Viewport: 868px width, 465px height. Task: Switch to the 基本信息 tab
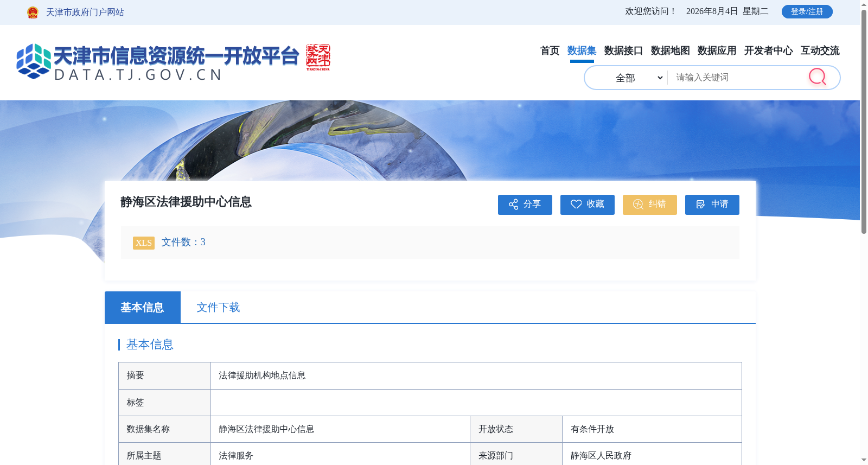pos(143,307)
